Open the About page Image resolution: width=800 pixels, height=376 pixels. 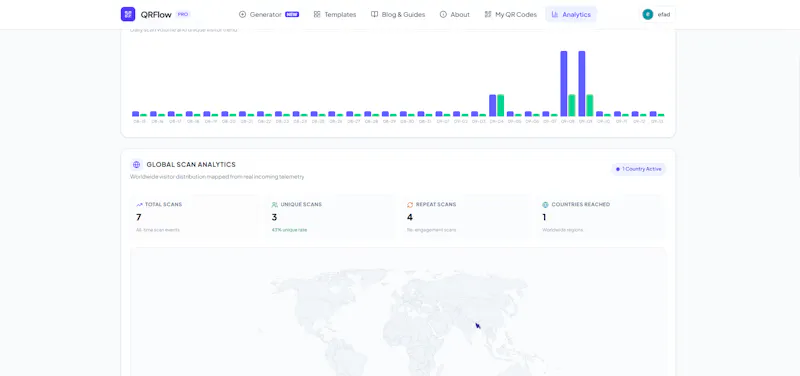455,14
